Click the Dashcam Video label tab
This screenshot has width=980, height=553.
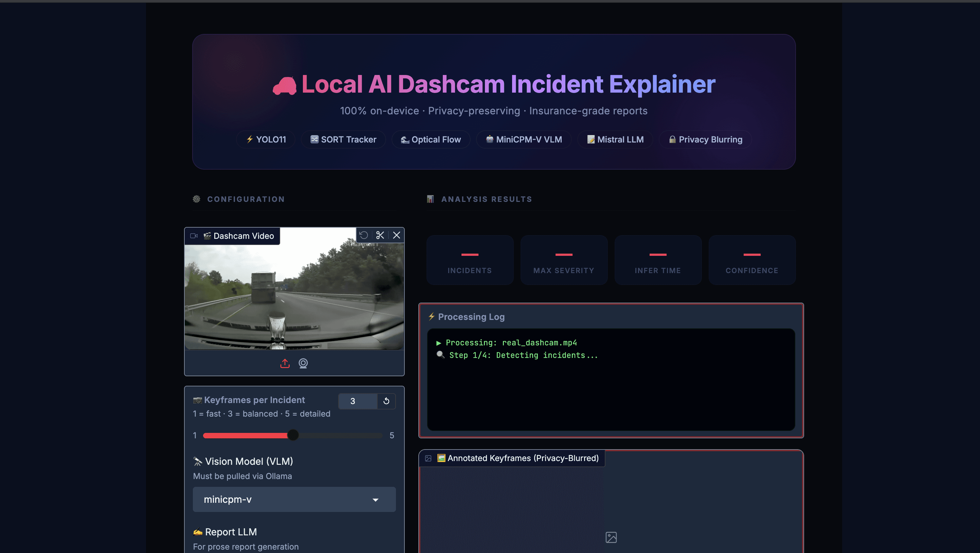click(x=233, y=236)
